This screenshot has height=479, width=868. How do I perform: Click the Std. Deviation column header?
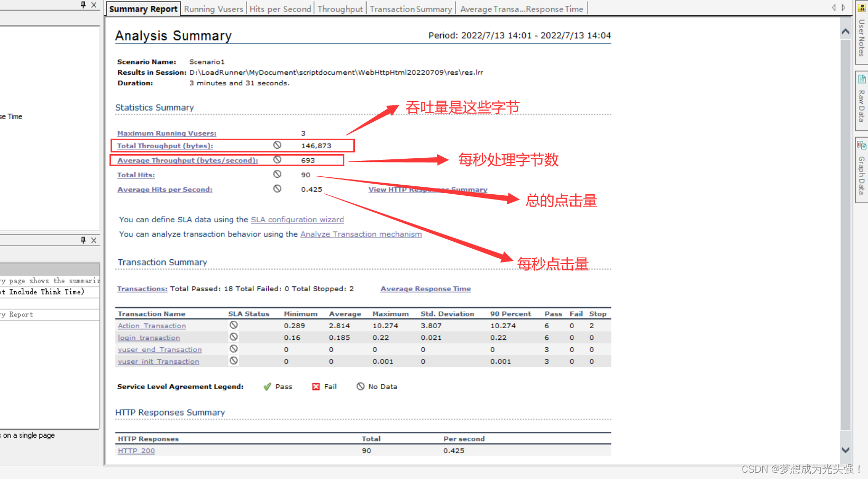447,314
